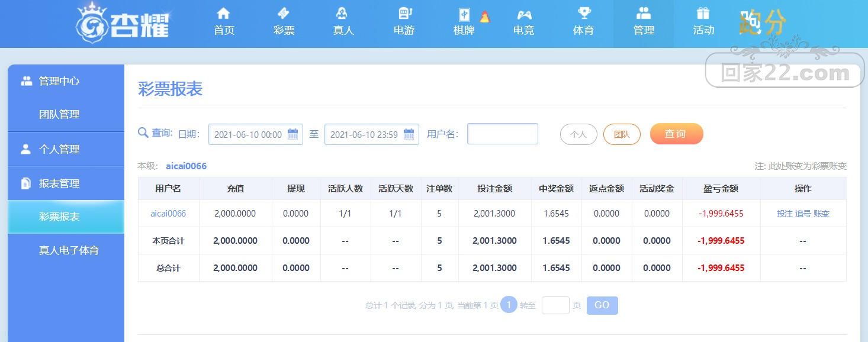Open the 电竞 gamepad icon
This screenshot has width=868, height=342.
tap(524, 15)
